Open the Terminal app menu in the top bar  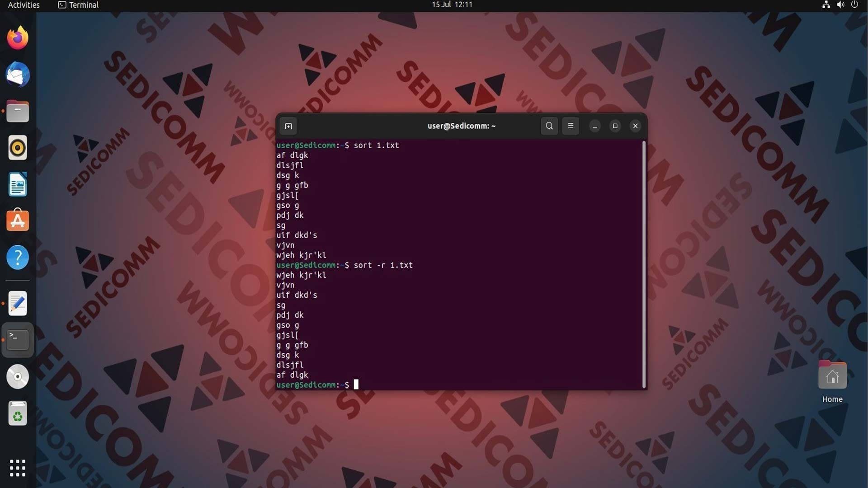coord(79,5)
